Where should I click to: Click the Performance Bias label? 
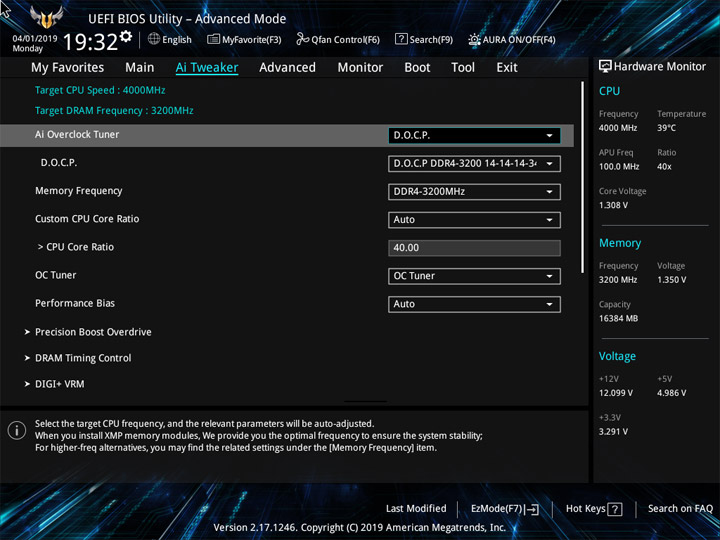75,303
